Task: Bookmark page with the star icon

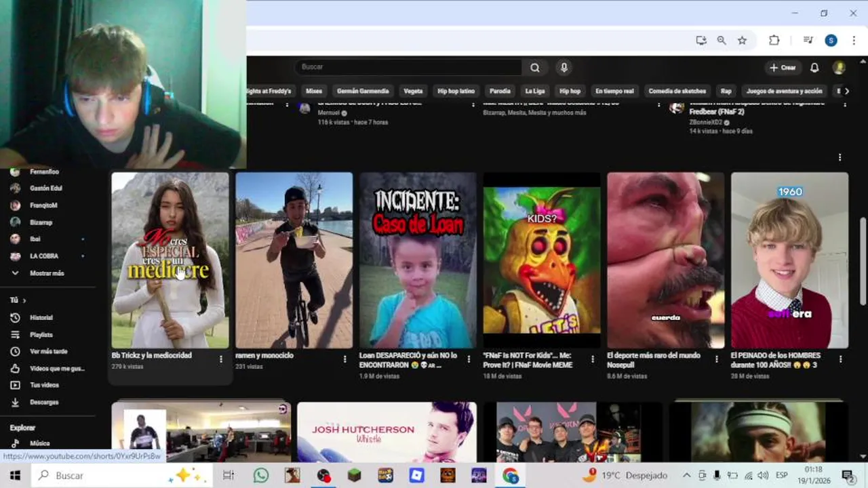Action: pyautogui.click(x=742, y=40)
